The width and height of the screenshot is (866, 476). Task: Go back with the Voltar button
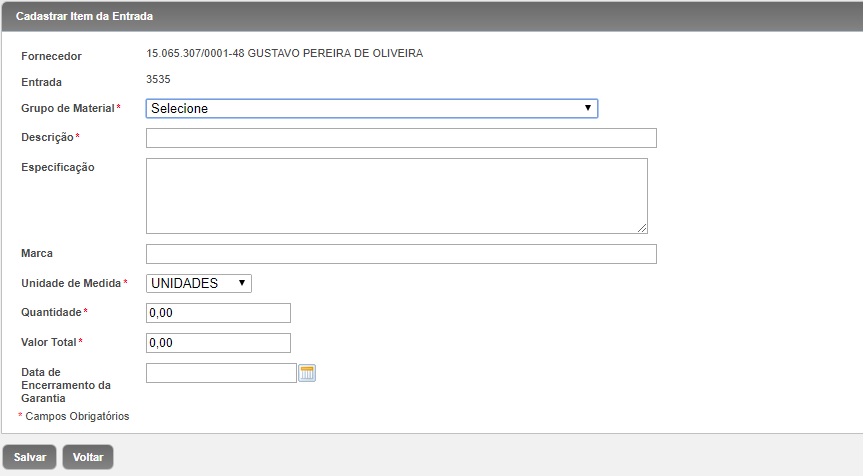click(88, 457)
